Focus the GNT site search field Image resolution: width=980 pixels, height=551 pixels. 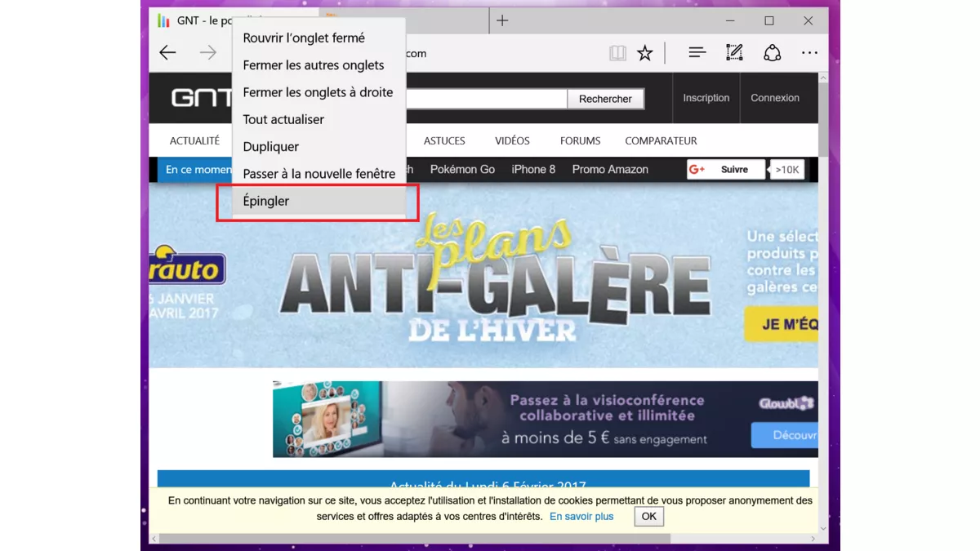(x=486, y=99)
